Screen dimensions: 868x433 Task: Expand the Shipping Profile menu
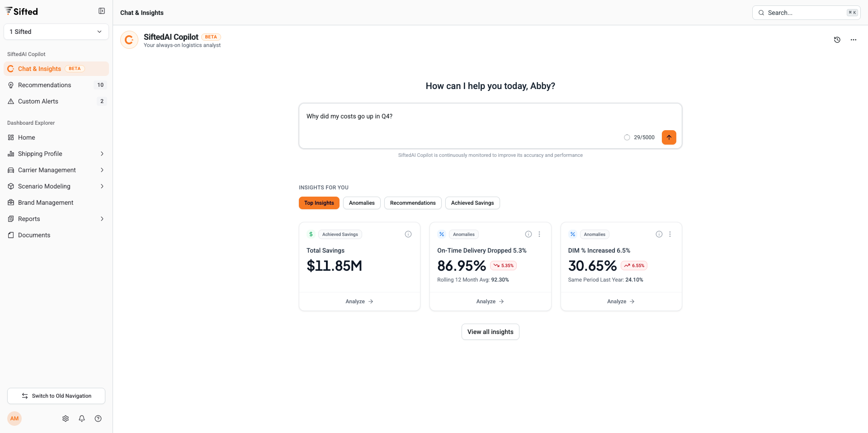[56, 154]
